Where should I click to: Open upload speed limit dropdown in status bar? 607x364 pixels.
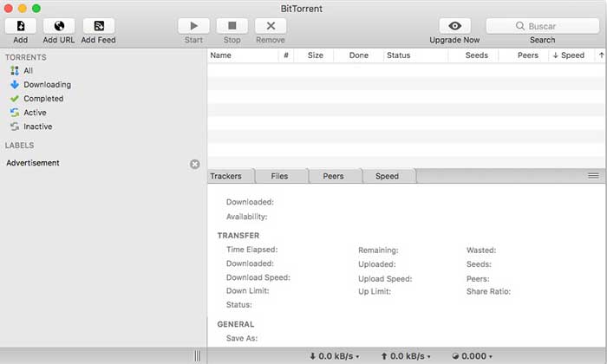406,356
